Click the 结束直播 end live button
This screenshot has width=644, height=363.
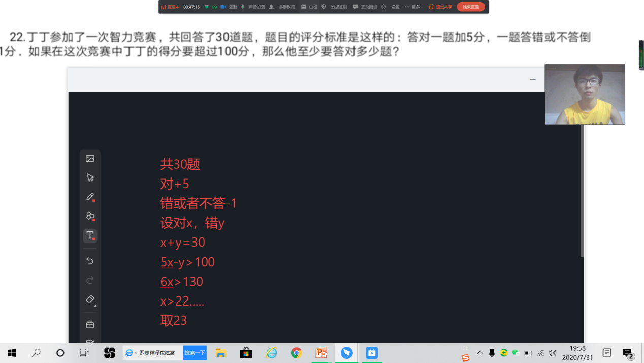[470, 7]
